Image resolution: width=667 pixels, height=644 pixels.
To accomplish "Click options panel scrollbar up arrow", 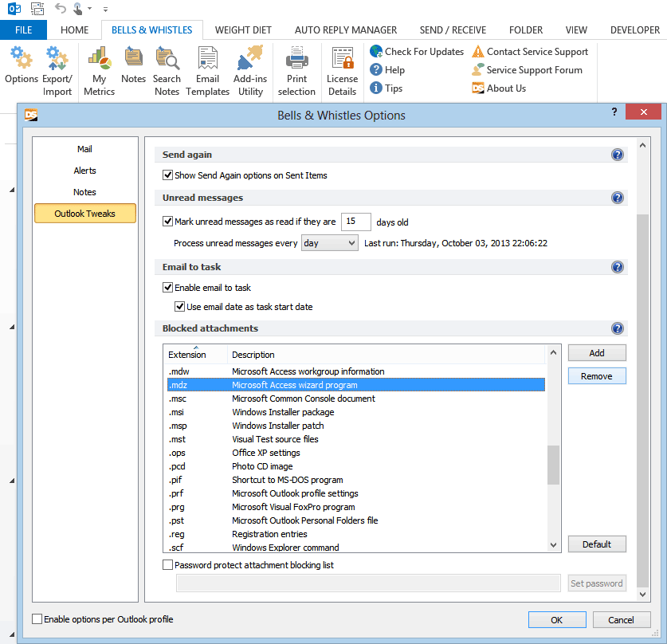I will point(643,146).
